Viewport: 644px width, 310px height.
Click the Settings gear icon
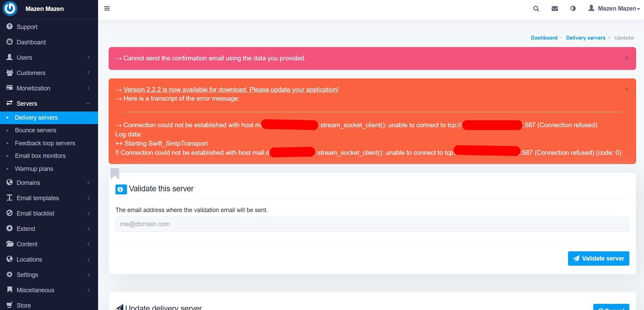coord(10,274)
